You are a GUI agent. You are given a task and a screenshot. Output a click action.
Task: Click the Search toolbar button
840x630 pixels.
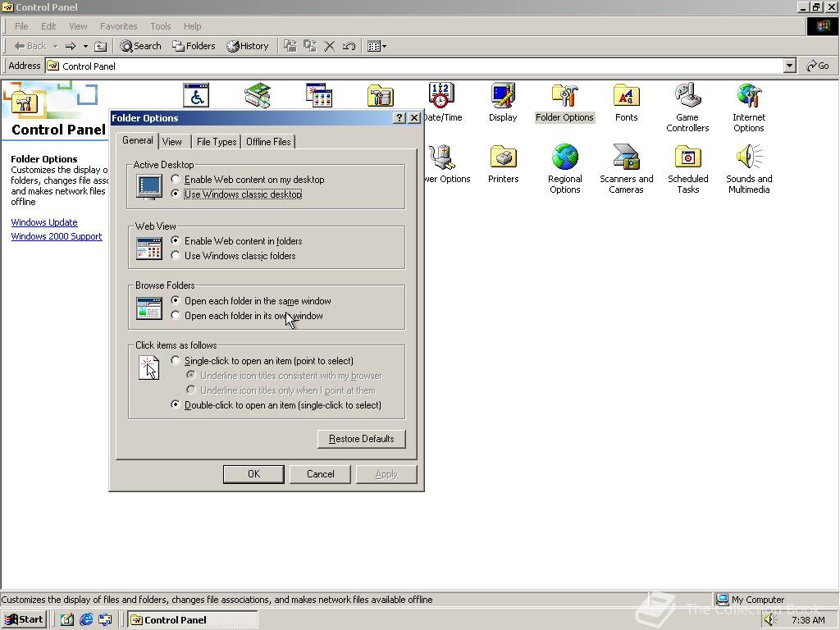point(140,46)
